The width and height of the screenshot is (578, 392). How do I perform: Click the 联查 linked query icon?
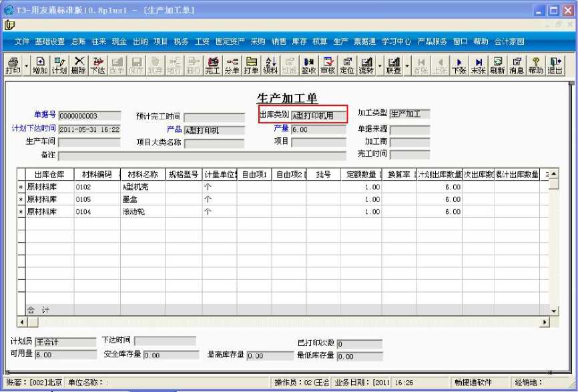393,65
